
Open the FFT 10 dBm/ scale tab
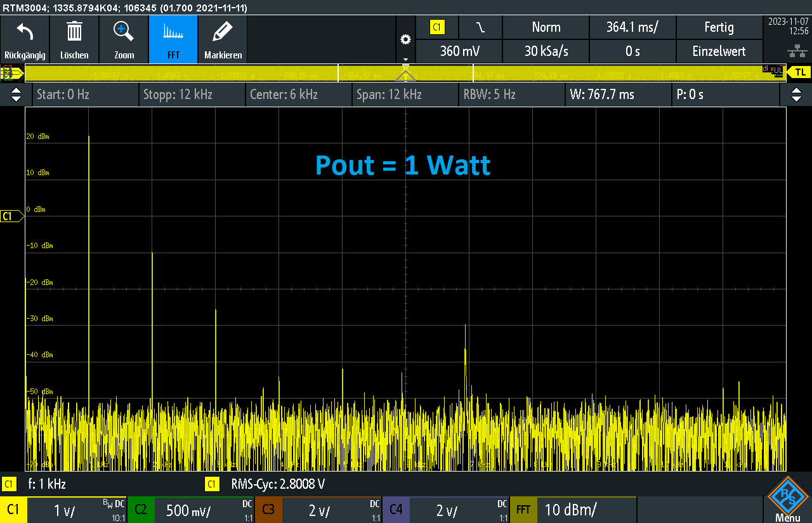573,510
